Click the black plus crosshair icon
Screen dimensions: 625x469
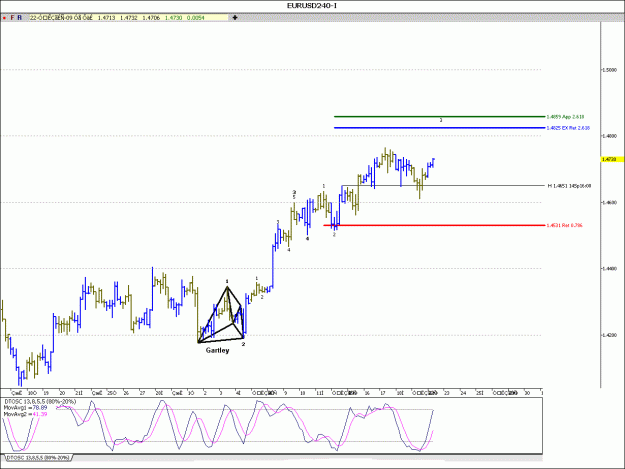tap(235, 18)
